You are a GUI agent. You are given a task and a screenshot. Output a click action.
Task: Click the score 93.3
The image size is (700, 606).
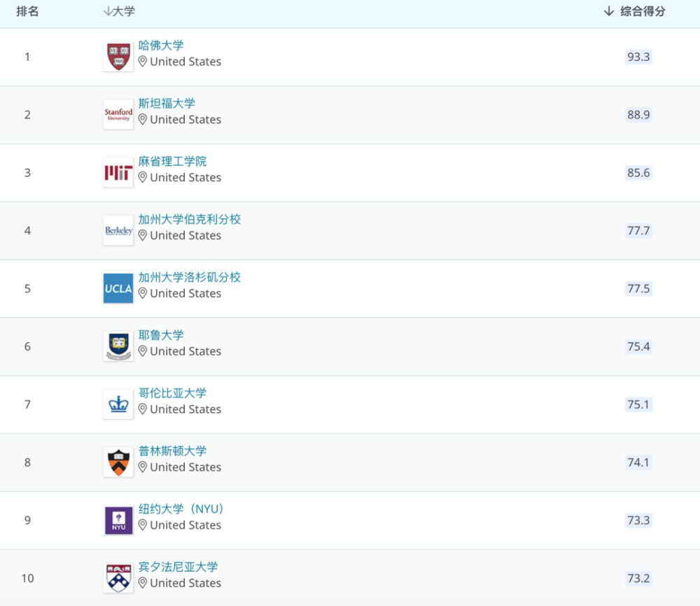(638, 57)
